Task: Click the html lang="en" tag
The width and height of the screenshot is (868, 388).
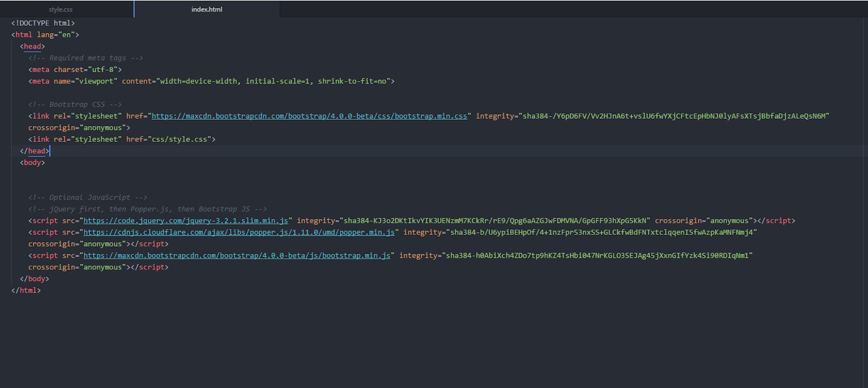Action: 45,35
